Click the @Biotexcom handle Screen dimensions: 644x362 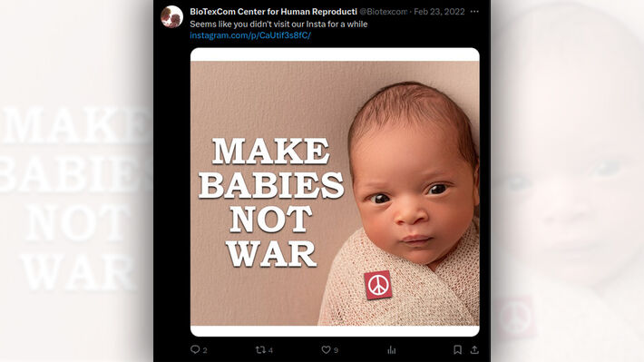(x=383, y=12)
